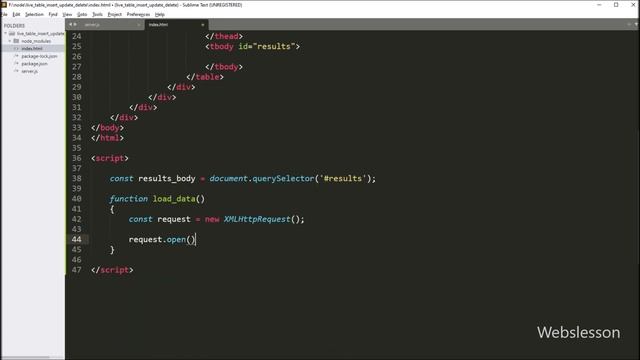This screenshot has height=360, width=640.
Task: Maximize the Sublime Text window
Action: pyautogui.click(x=616, y=4)
